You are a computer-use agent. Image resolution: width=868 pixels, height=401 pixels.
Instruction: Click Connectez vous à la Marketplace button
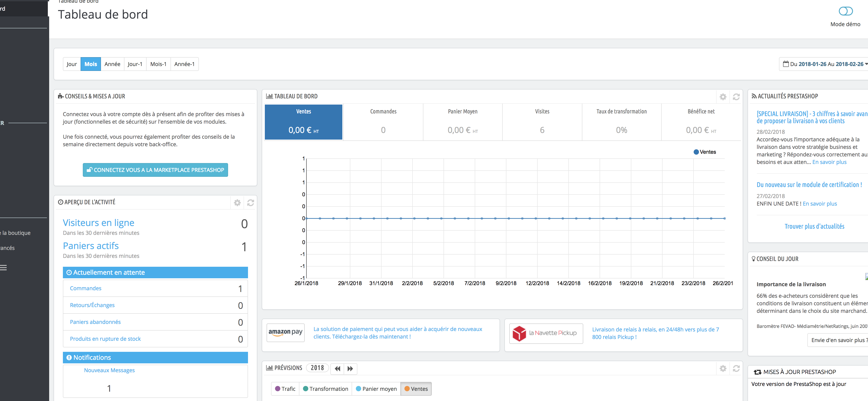pos(155,170)
